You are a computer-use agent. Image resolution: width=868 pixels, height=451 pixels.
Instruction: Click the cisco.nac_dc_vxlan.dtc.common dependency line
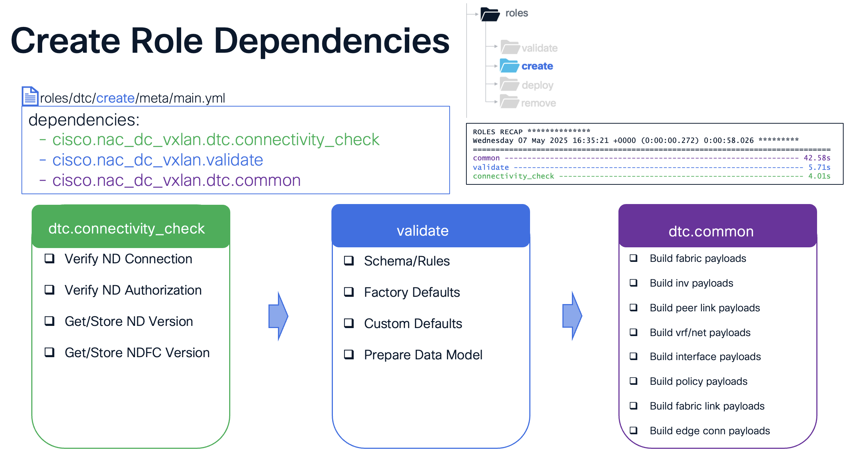coord(170,180)
